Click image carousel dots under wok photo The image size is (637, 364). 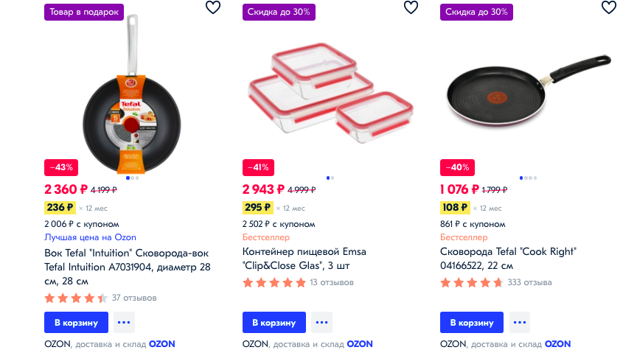pyautogui.click(x=131, y=178)
